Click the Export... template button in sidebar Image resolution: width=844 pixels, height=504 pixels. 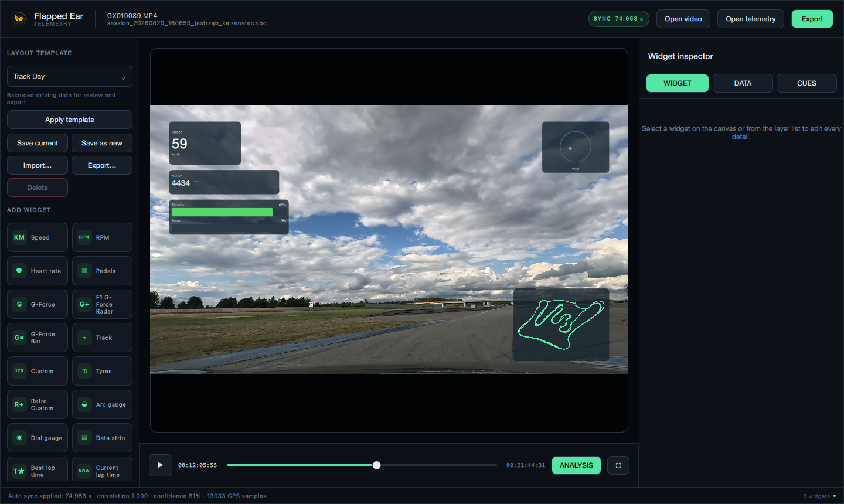[102, 165]
